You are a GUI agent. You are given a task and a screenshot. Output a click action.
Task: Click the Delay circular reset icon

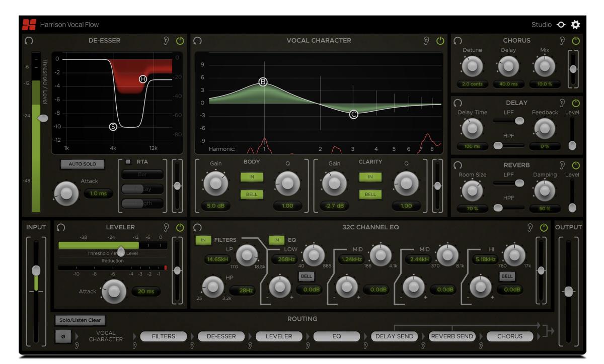pyautogui.click(x=458, y=103)
